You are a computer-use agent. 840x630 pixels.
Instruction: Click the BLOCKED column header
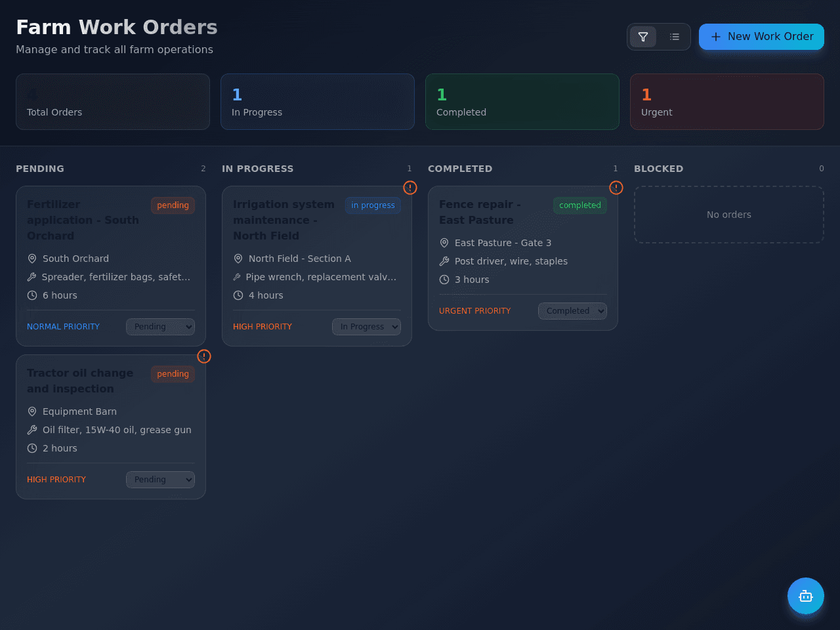pyautogui.click(x=658, y=169)
